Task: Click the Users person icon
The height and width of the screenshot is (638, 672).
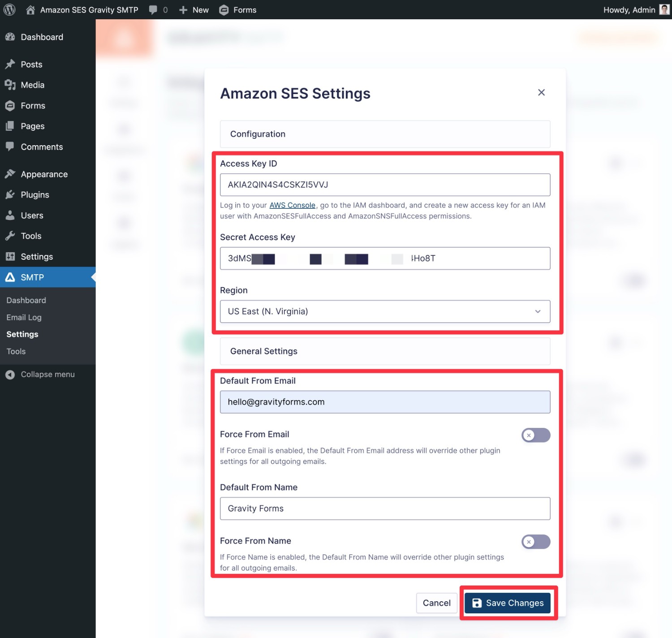Action: pyautogui.click(x=10, y=215)
